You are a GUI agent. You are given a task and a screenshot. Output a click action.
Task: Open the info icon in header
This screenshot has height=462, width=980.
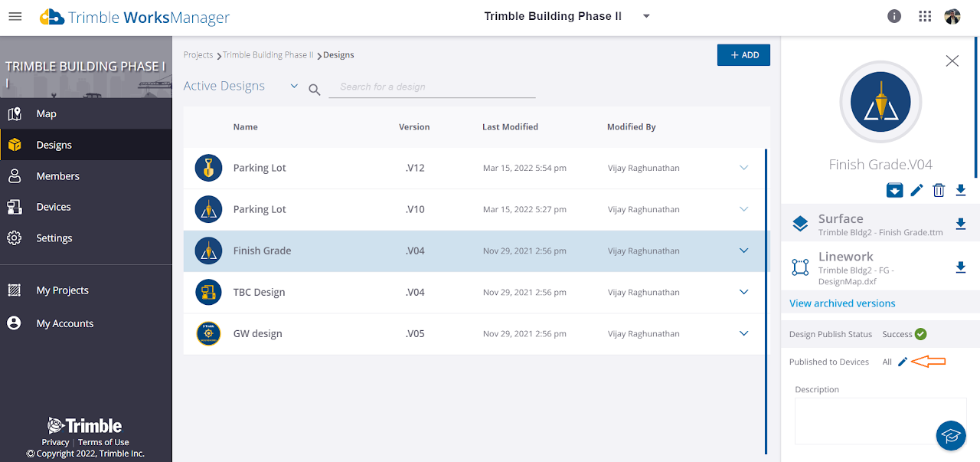893,16
